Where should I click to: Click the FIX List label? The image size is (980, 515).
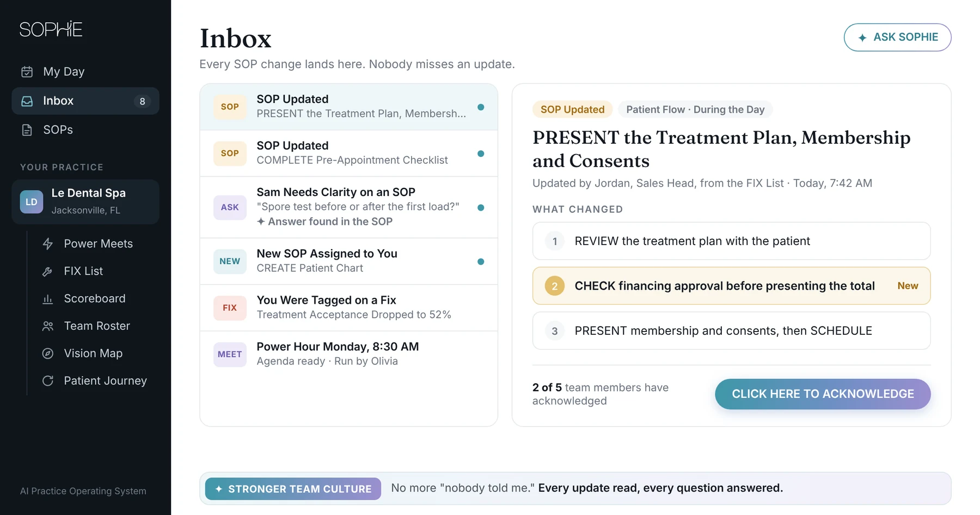[83, 271]
